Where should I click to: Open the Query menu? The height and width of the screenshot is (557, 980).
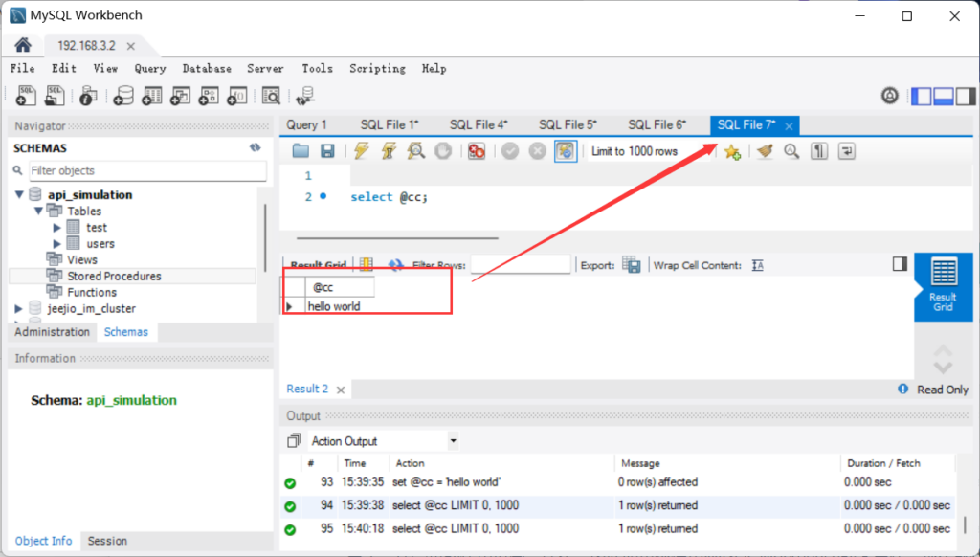[150, 68]
